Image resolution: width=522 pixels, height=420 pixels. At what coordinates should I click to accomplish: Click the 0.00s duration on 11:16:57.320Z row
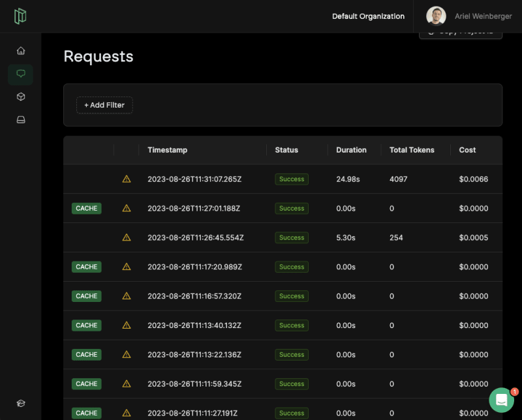click(x=346, y=297)
